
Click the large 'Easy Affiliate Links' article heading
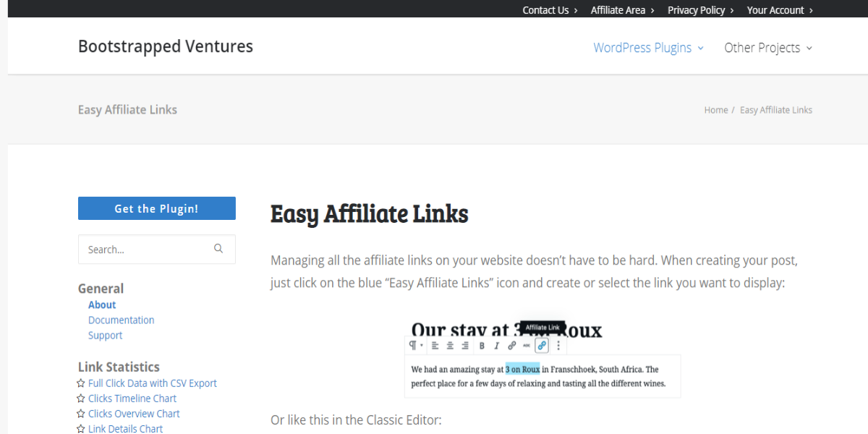(x=370, y=214)
